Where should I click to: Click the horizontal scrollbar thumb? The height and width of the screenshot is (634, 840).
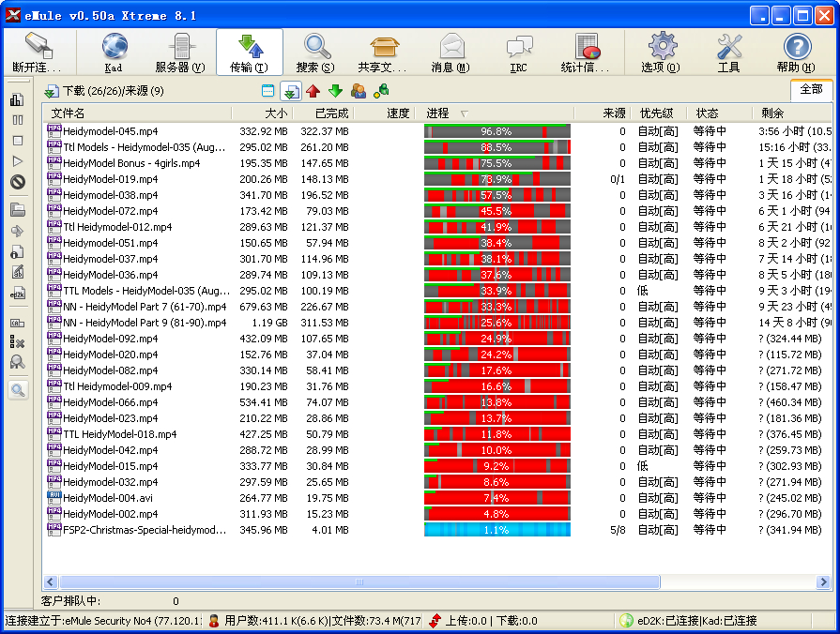click(359, 582)
